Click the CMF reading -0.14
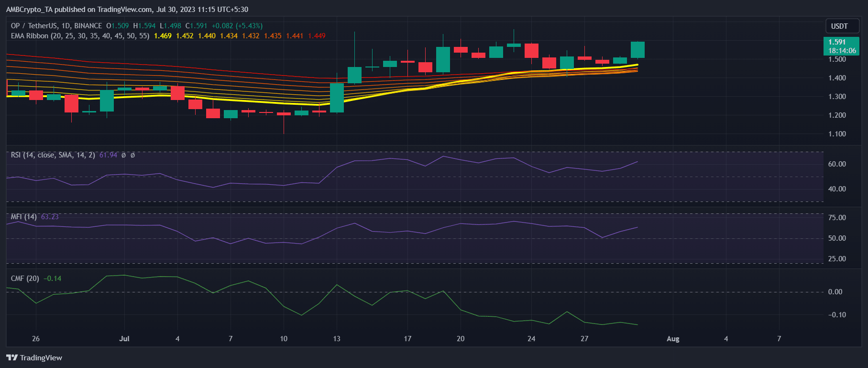Viewport: 868px width, 368px height. (x=52, y=279)
